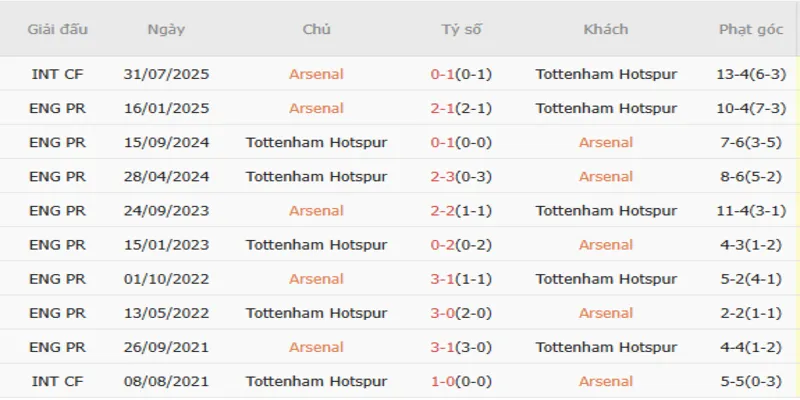Image resolution: width=800 pixels, height=400 pixels.
Task: Click the 2-3(0-3) score link
Action: coord(461,176)
